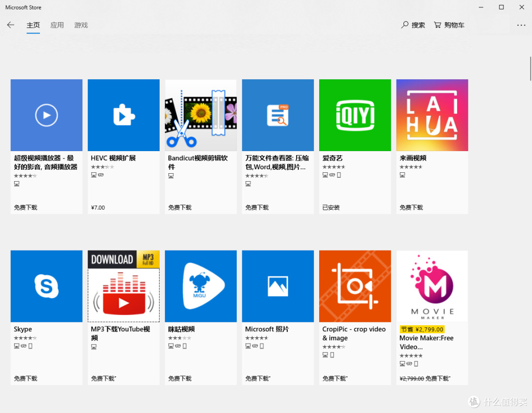Click the star rating under HEVC 视频扩展

[102, 167]
